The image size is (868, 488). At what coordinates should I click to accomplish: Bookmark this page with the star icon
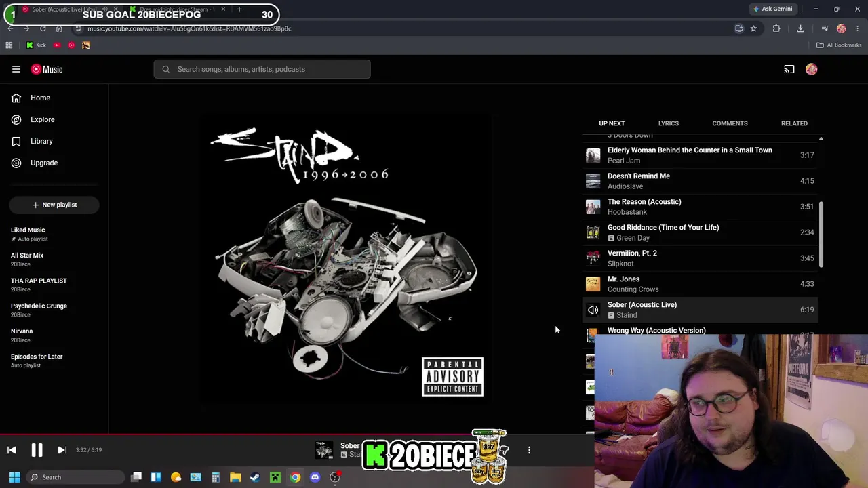[x=753, y=28]
